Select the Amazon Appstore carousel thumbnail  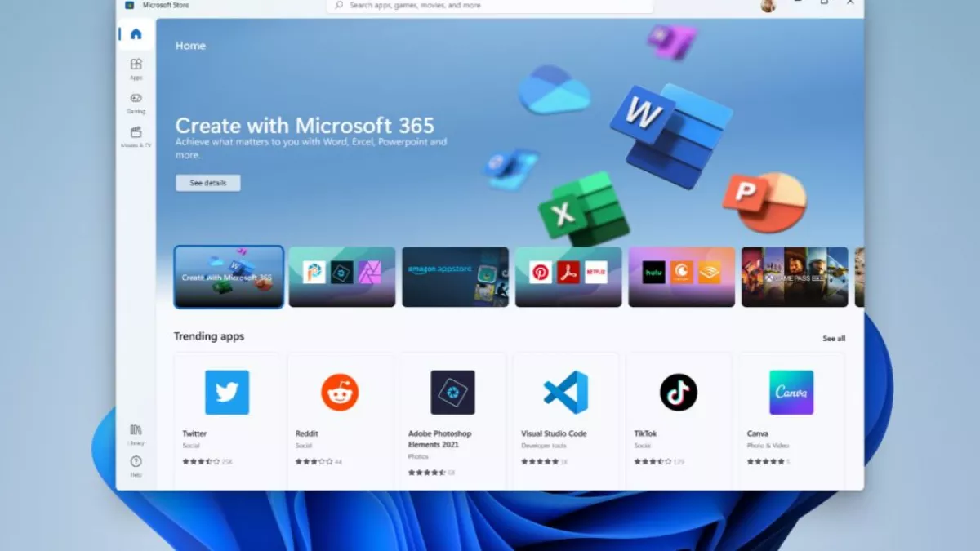[455, 277]
